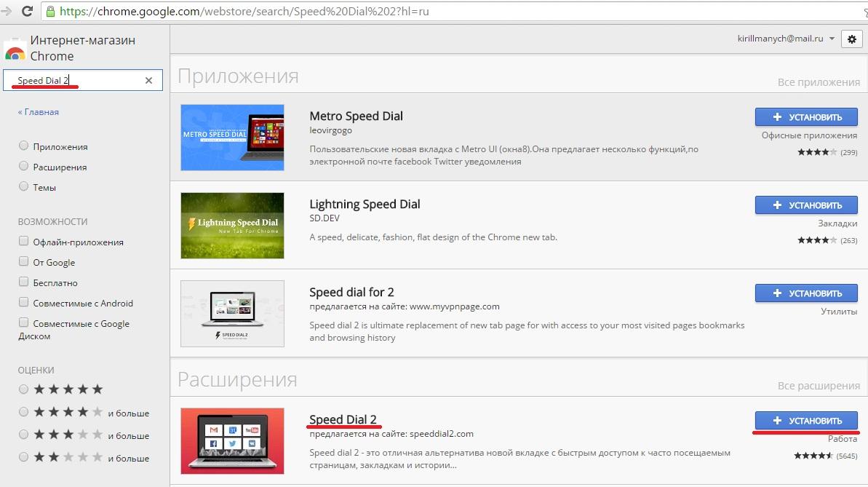Select the Расширения radio filter
This screenshot has height=487, width=868.
click(23, 166)
